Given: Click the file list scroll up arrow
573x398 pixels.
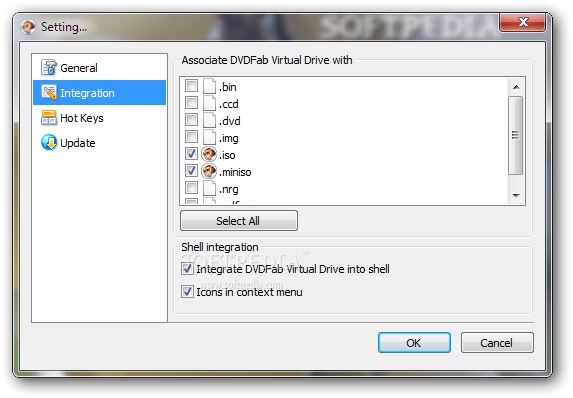Looking at the screenshot, I should (x=516, y=87).
